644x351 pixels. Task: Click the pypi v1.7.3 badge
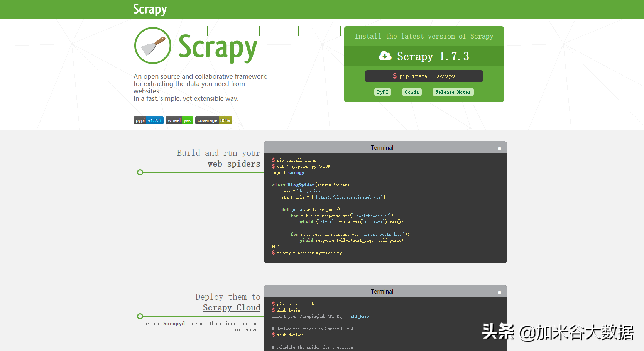click(x=149, y=120)
